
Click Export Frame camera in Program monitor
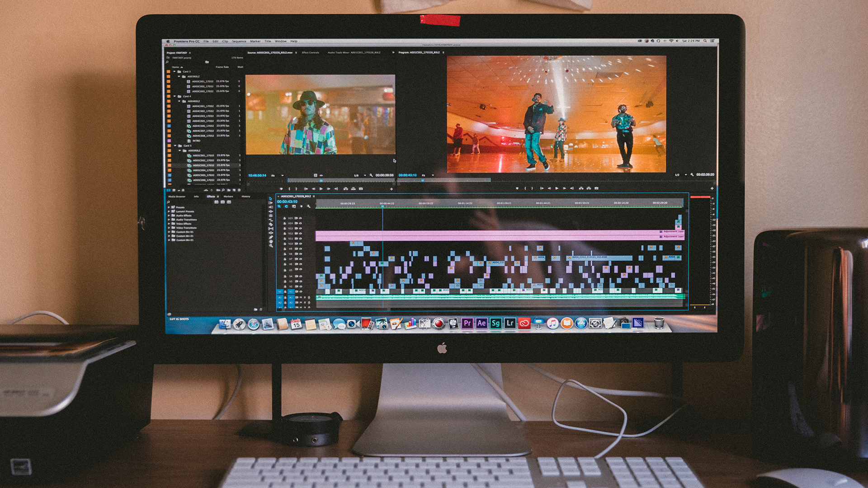point(596,188)
